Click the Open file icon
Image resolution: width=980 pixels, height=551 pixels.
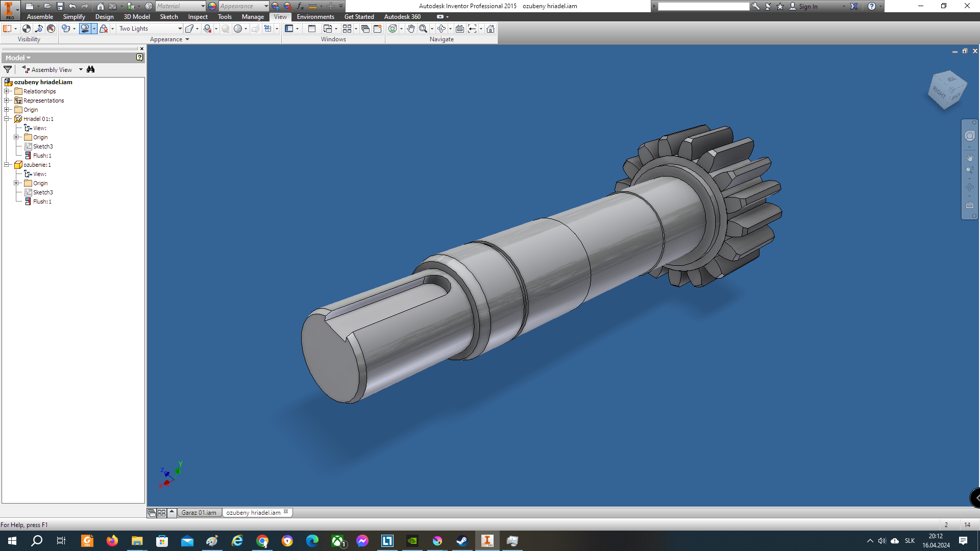pyautogui.click(x=47, y=6)
